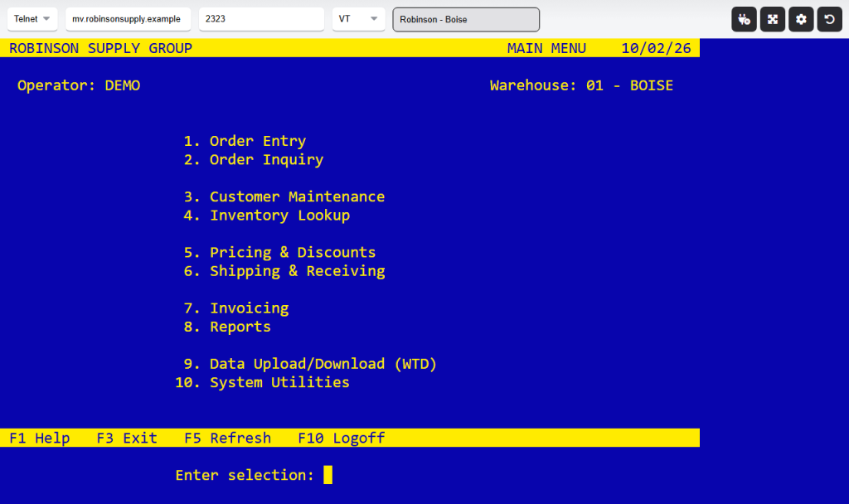Click the MAIN MENU title text

546,48
